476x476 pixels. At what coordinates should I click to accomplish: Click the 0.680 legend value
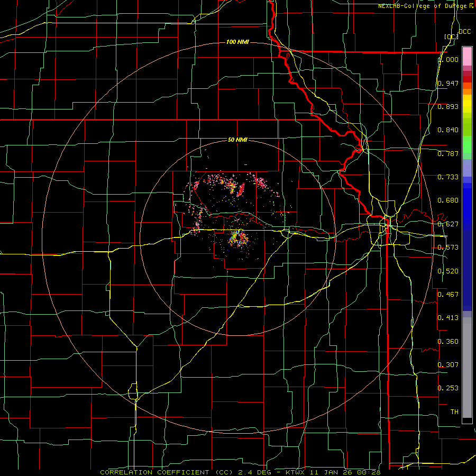click(448, 200)
